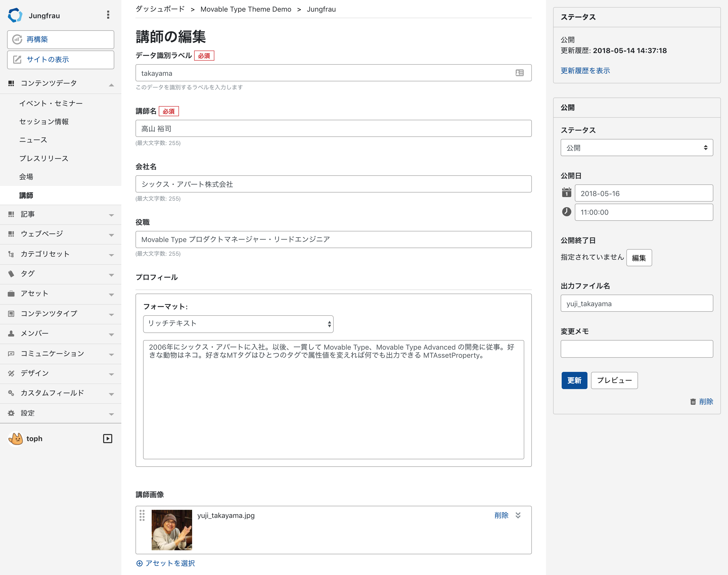The width and height of the screenshot is (728, 575).
Task: Click the calendar icon beside the publish date
Action: click(x=566, y=193)
